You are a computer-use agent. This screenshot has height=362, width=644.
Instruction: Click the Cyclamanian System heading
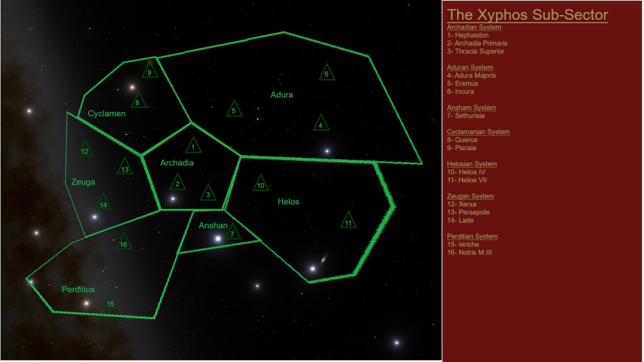[x=478, y=132]
